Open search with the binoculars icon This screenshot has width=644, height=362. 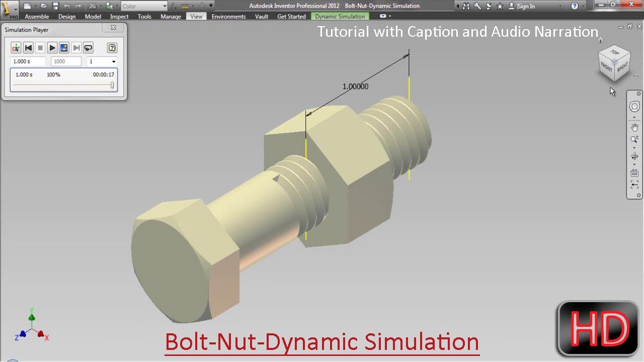(x=466, y=6)
